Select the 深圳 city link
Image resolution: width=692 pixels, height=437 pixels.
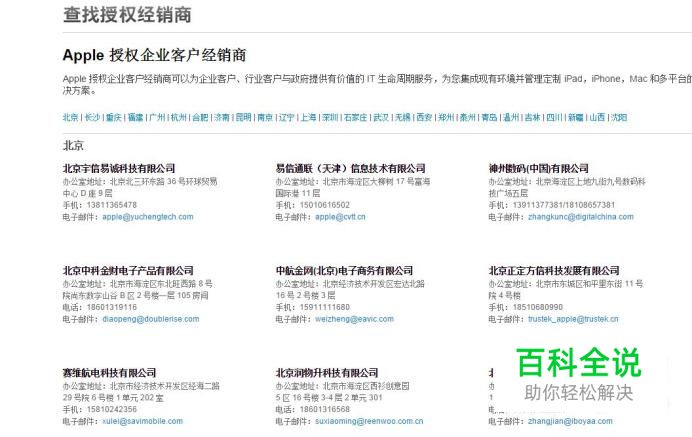(x=330, y=117)
